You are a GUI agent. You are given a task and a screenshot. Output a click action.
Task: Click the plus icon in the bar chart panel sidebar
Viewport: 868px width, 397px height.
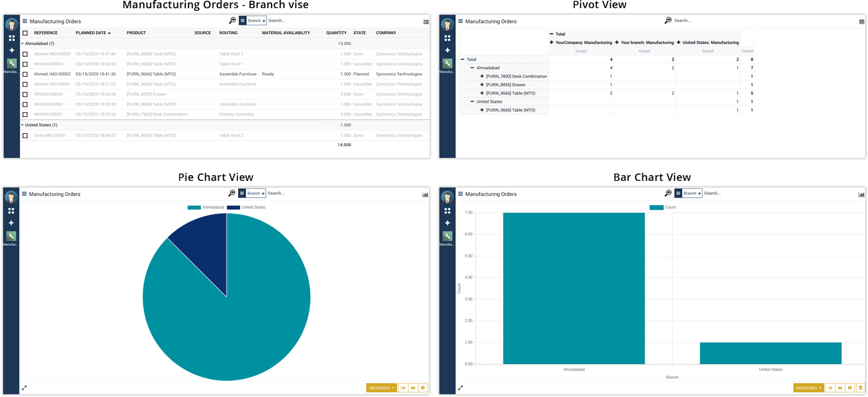(x=447, y=223)
